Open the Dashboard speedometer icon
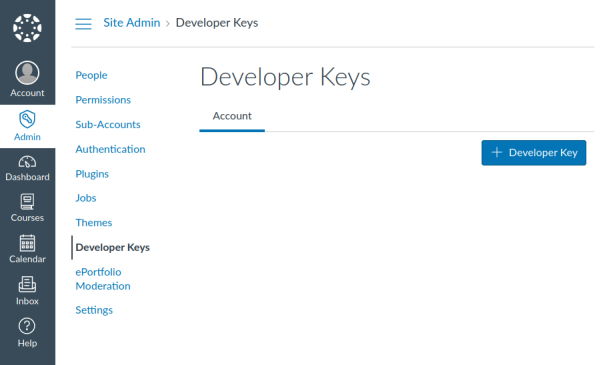Screen dimensions: 607x365 (27, 161)
